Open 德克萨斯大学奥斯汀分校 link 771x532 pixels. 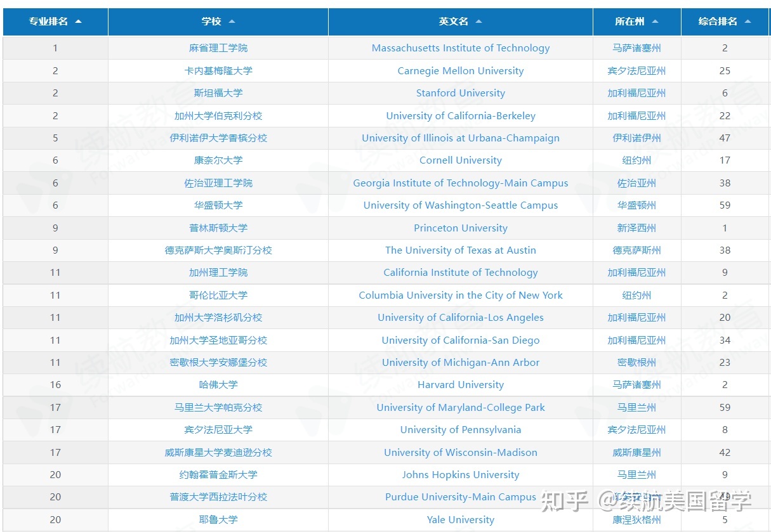coord(218,250)
